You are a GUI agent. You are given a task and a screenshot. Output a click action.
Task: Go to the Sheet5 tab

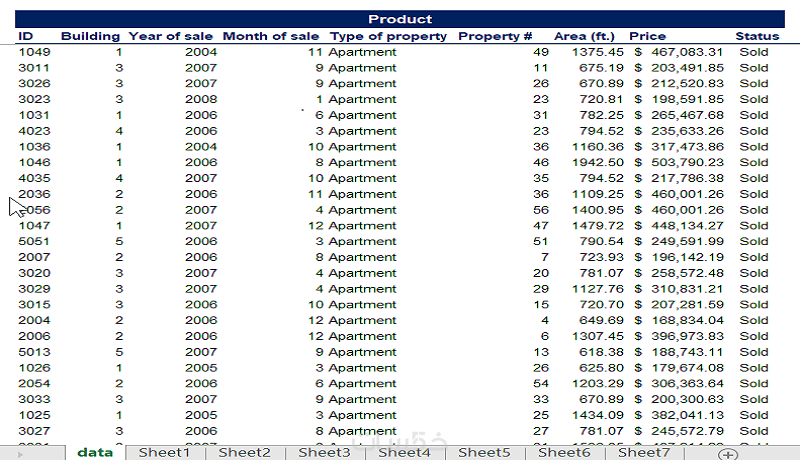(484, 452)
